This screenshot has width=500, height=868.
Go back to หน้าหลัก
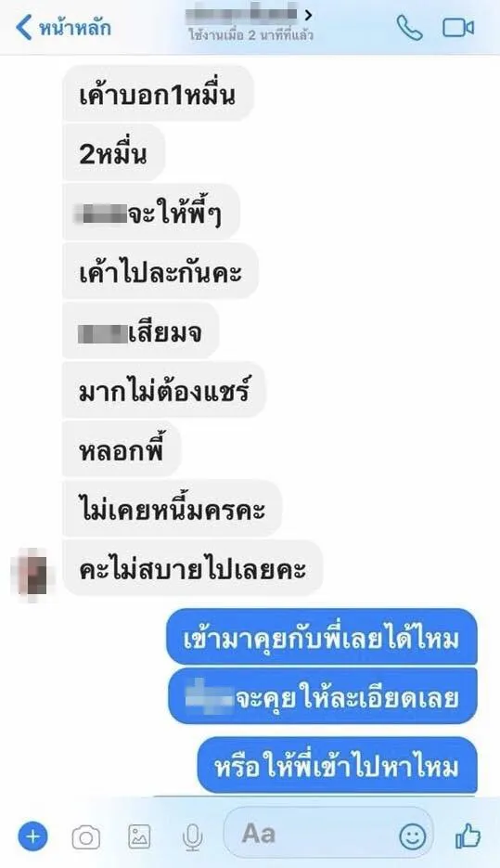[x=63, y=28]
